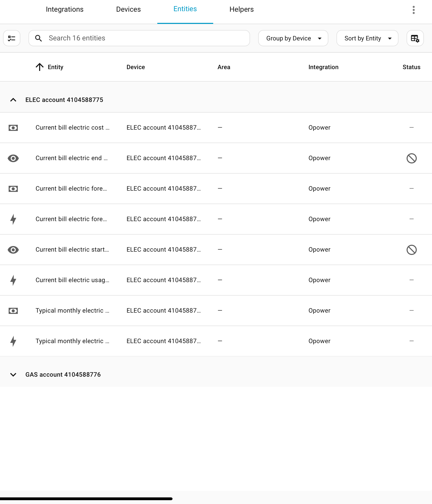Click the eye icon for Current bill electric end

click(x=13, y=158)
